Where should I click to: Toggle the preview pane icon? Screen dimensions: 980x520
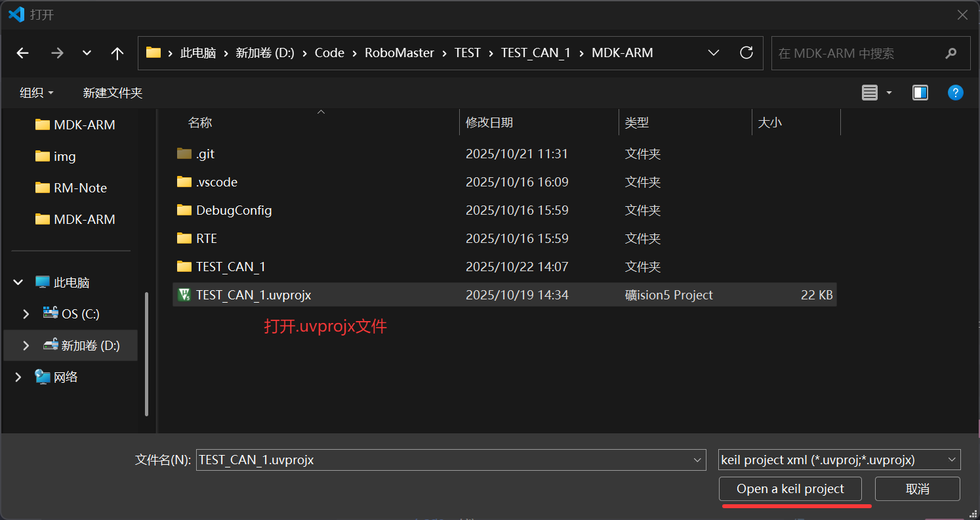coord(920,93)
